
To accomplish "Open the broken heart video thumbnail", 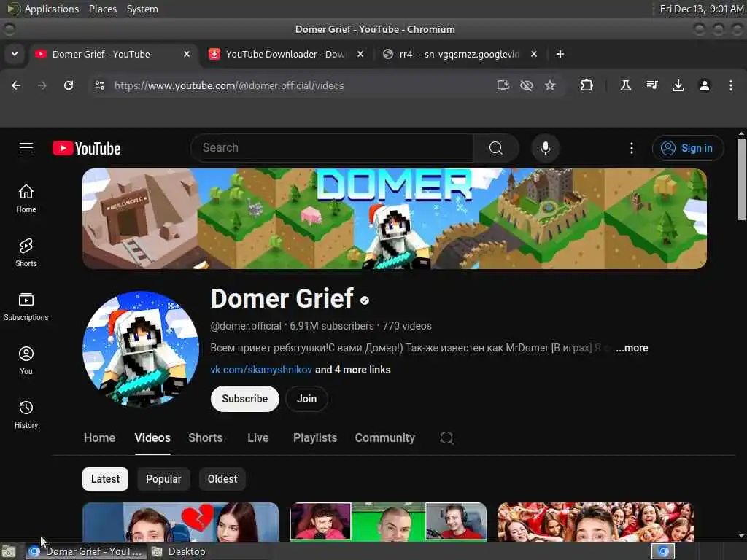I will point(181,522).
